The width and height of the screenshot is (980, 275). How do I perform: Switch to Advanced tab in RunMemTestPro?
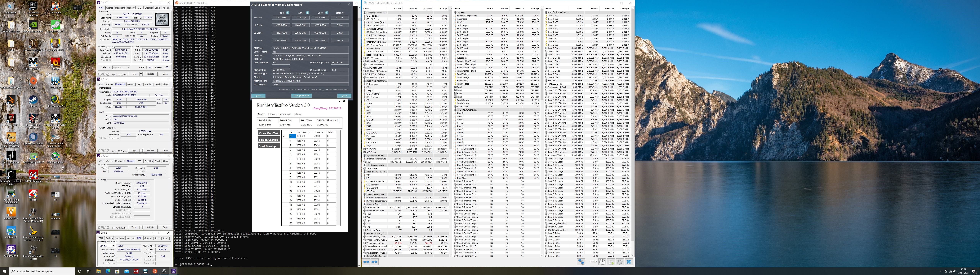click(285, 114)
